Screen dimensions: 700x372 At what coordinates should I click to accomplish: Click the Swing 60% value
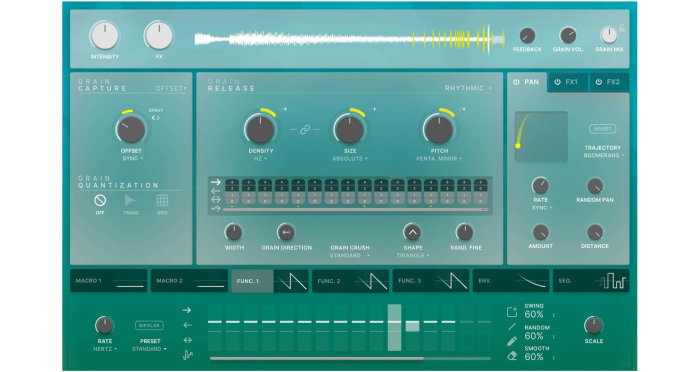[534, 314]
